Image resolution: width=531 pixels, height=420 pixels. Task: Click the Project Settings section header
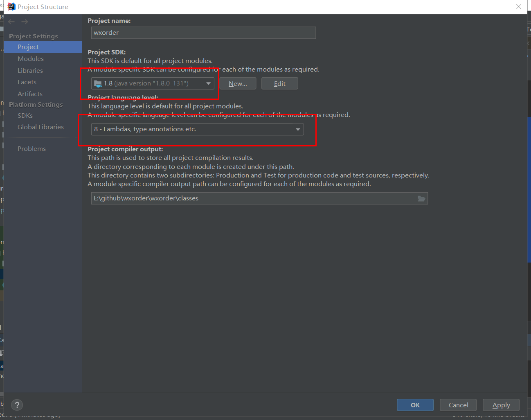(34, 36)
